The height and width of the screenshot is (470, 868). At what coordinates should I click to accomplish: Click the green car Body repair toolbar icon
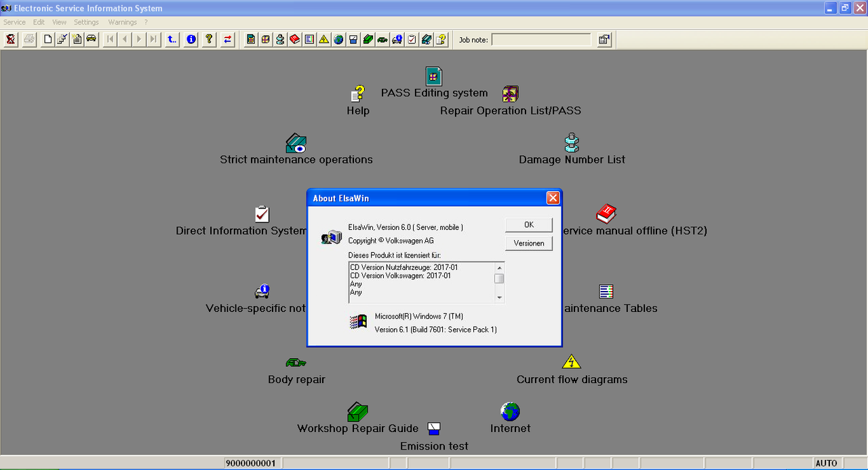coord(382,39)
